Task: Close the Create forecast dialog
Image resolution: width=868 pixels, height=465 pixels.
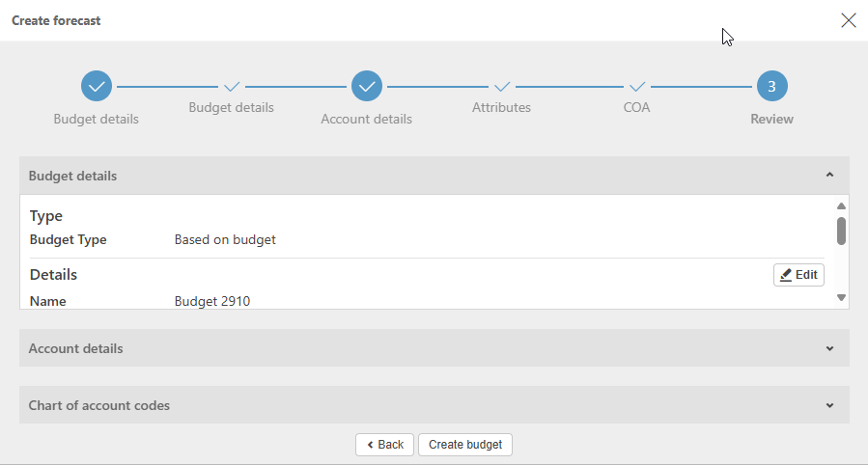Action: click(x=849, y=20)
